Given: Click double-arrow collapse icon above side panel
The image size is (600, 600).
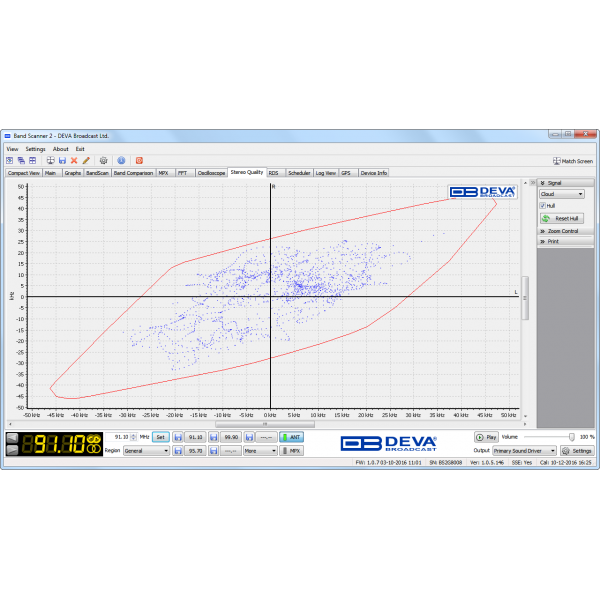Looking at the screenshot, I should tap(533, 183).
